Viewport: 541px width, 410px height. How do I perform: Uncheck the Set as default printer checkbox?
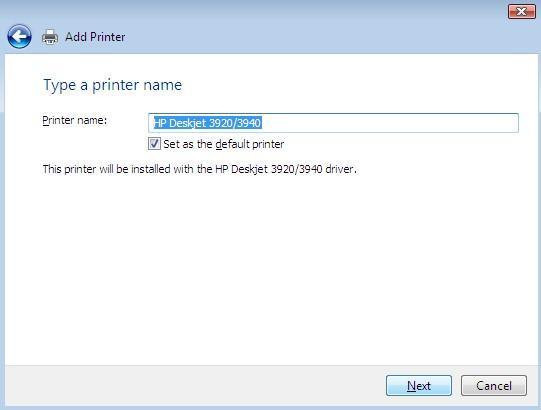[154, 144]
